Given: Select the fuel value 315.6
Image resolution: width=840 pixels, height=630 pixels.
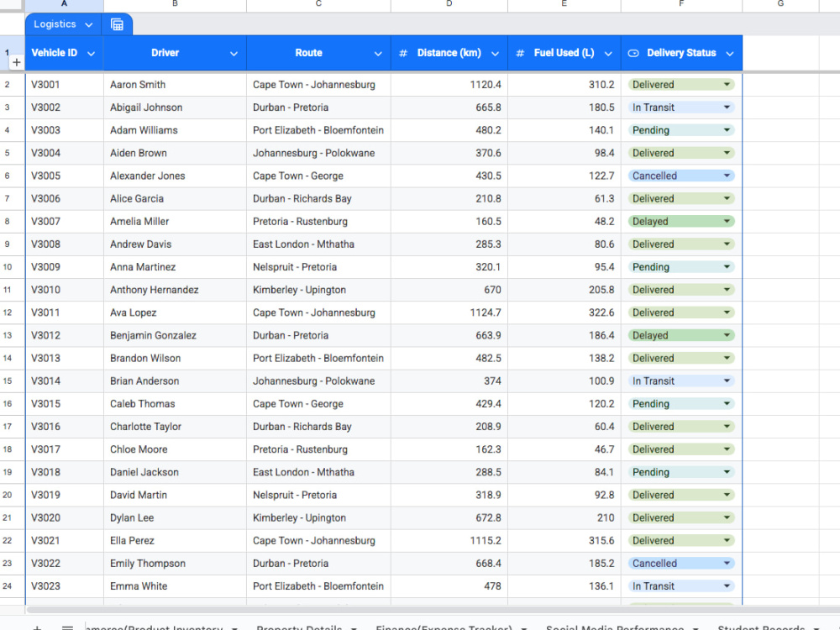Looking at the screenshot, I should point(564,540).
